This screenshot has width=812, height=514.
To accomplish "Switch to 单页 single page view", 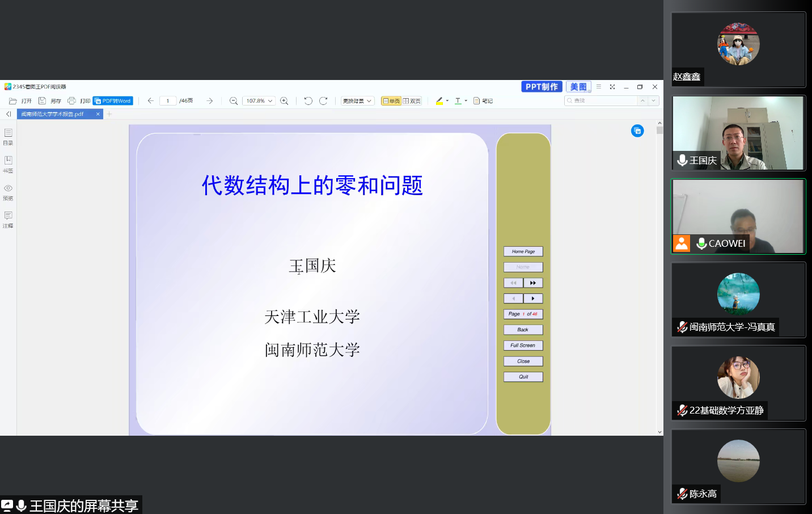I will tap(391, 101).
